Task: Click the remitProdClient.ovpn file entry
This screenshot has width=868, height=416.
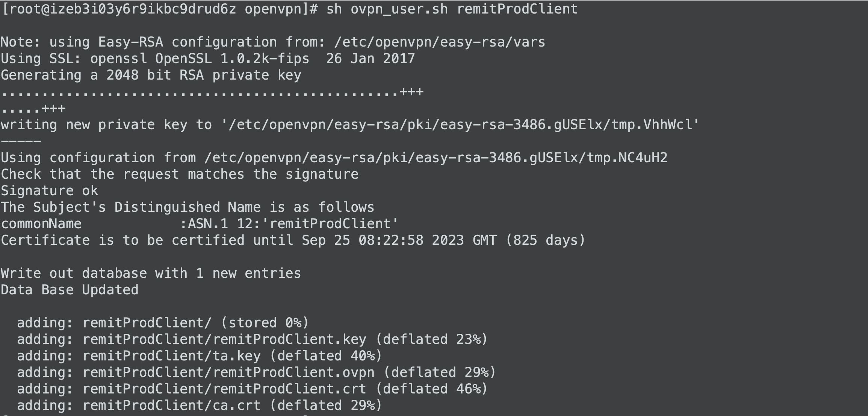Action: [228, 372]
